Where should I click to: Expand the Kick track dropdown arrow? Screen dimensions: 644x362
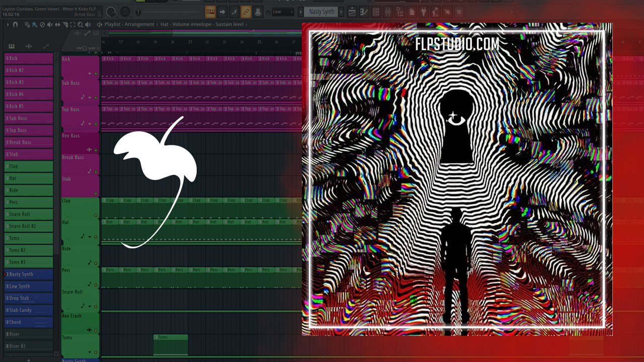(90, 74)
